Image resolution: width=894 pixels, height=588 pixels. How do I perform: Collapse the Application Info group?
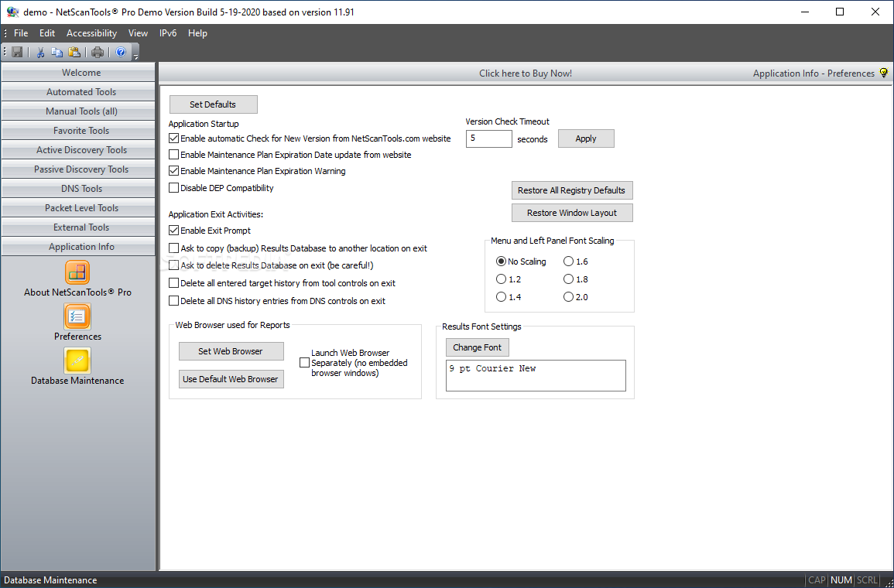pyautogui.click(x=78, y=247)
